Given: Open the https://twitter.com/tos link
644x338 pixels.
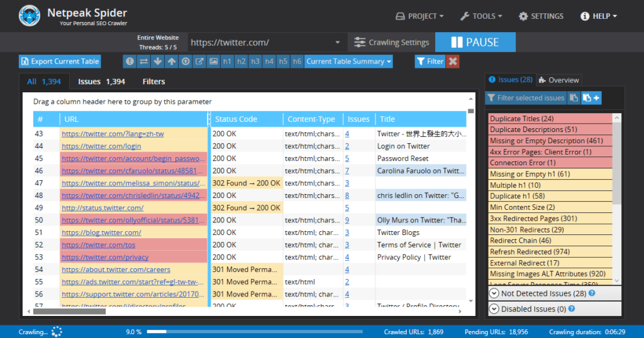Looking at the screenshot, I should tap(99, 245).
